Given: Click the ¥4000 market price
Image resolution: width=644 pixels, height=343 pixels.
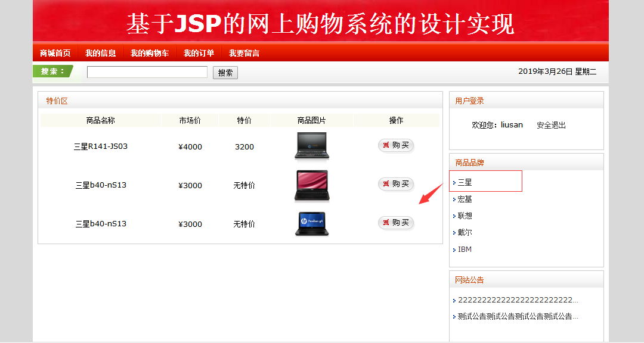Looking at the screenshot, I should click(x=190, y=146).
